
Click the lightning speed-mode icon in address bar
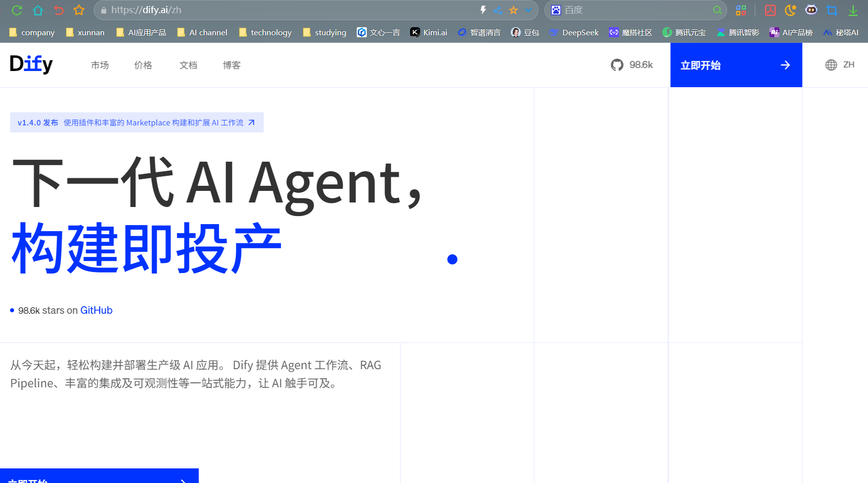(483, 10)
